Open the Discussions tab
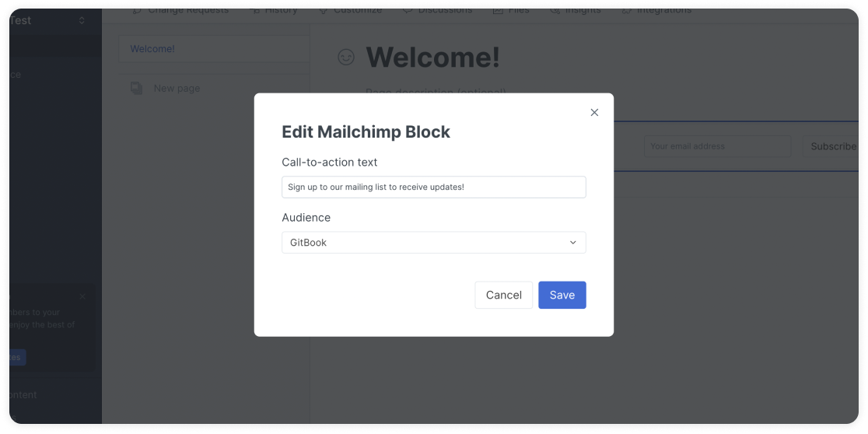This screenshot has width=868, height=434. point(438,11)
